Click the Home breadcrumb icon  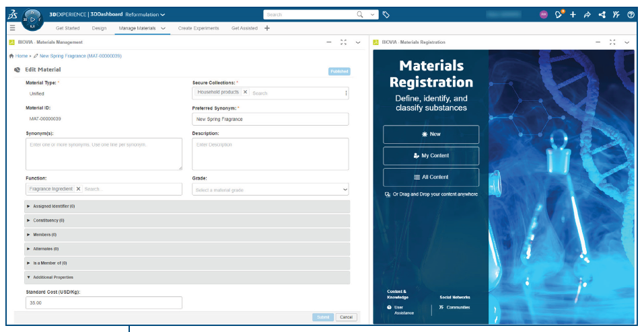tap(12, 56)
